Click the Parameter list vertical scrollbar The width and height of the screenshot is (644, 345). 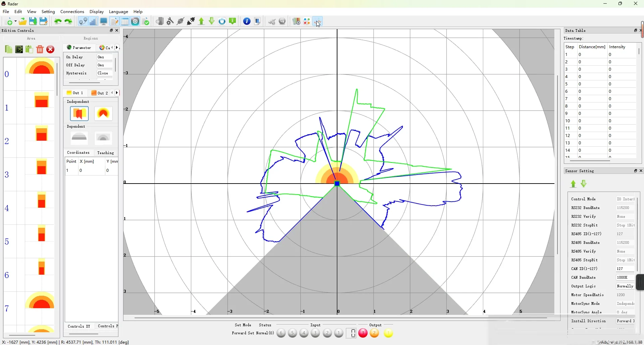(115, 64)
